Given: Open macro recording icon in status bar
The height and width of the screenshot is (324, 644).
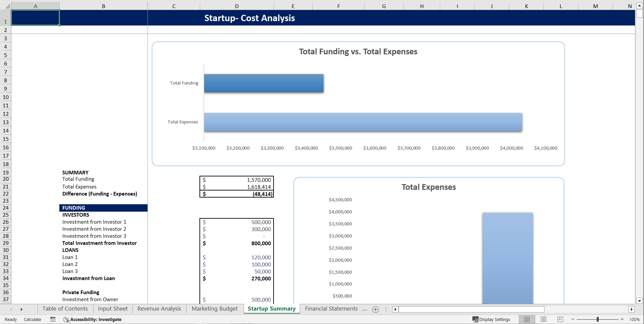Looking at the screenshot, I should tap(53, 319).
